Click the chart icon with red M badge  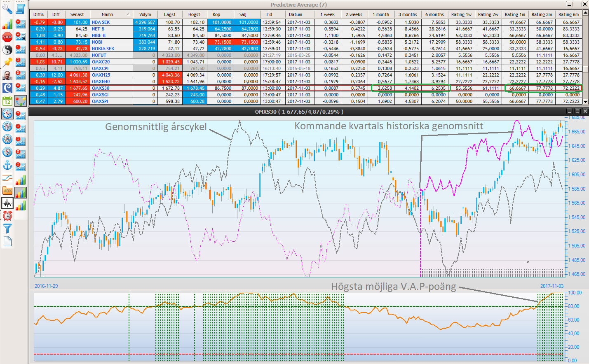coord(20,116)
